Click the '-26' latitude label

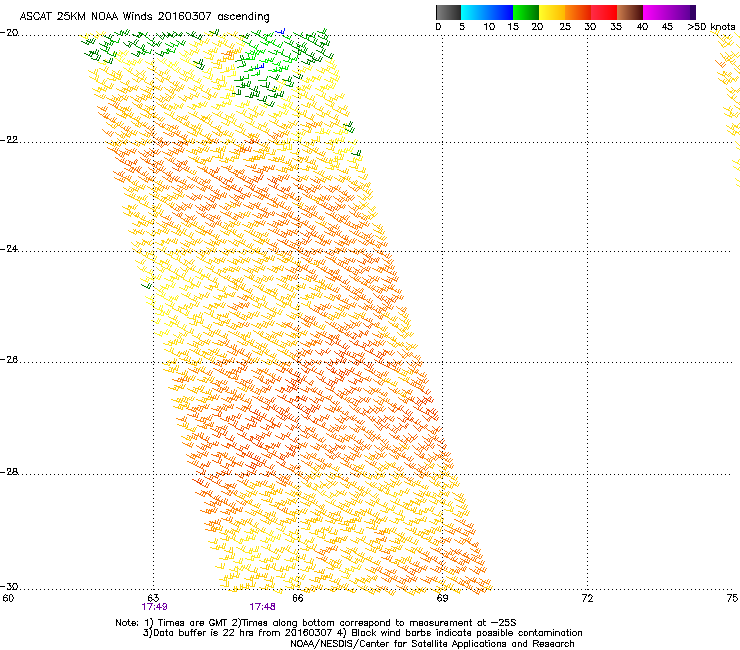(9, 360)
